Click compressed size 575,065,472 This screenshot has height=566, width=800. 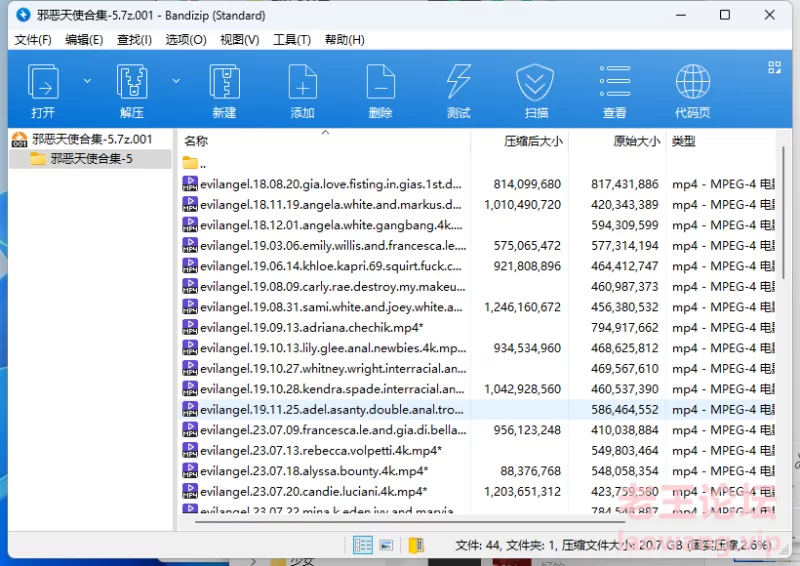pyautogui.click(x=527, y=245)
